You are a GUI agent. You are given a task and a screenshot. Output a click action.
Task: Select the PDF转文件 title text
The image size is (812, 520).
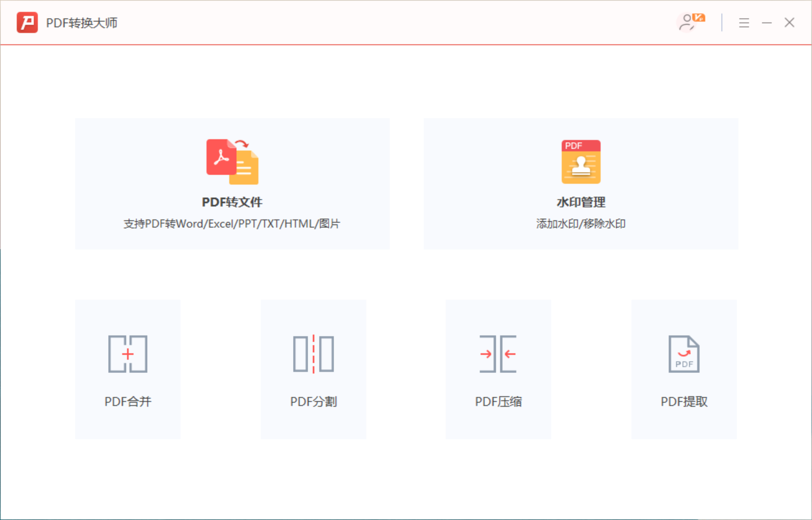pyautogui.click(x=232, y=202)
